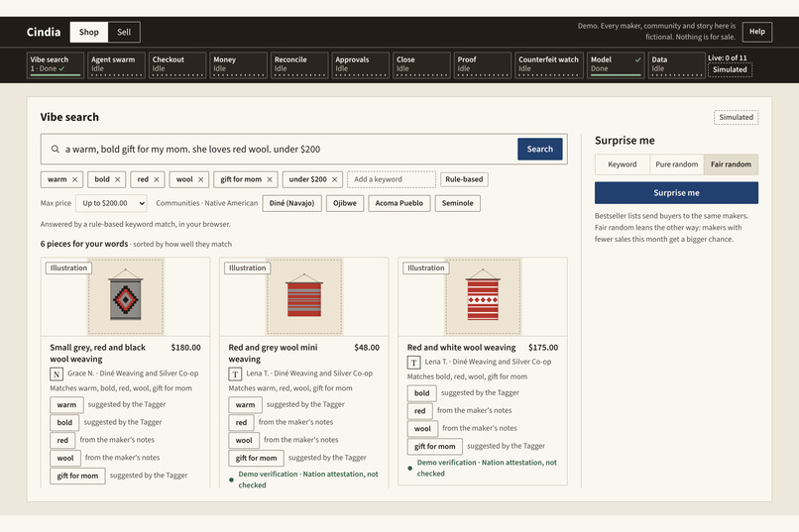Click the Surprise me button
This screenshot has width=799, height=532.
click(x=676, y=193)
